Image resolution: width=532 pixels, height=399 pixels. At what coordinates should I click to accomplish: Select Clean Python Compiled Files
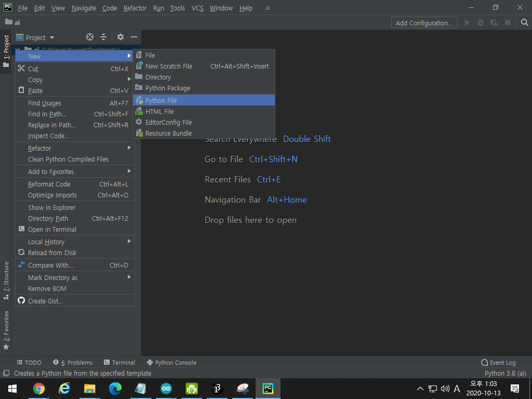(x=75, y=159)
